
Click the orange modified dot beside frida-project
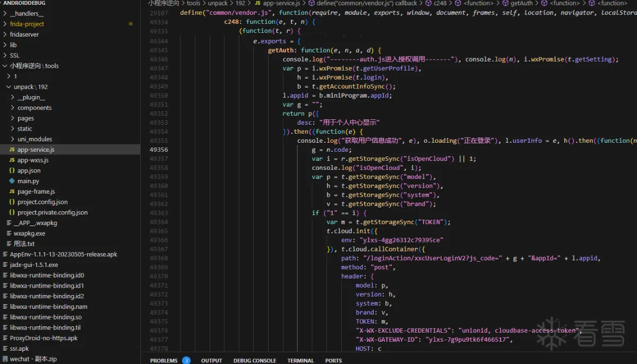point(130,23)
